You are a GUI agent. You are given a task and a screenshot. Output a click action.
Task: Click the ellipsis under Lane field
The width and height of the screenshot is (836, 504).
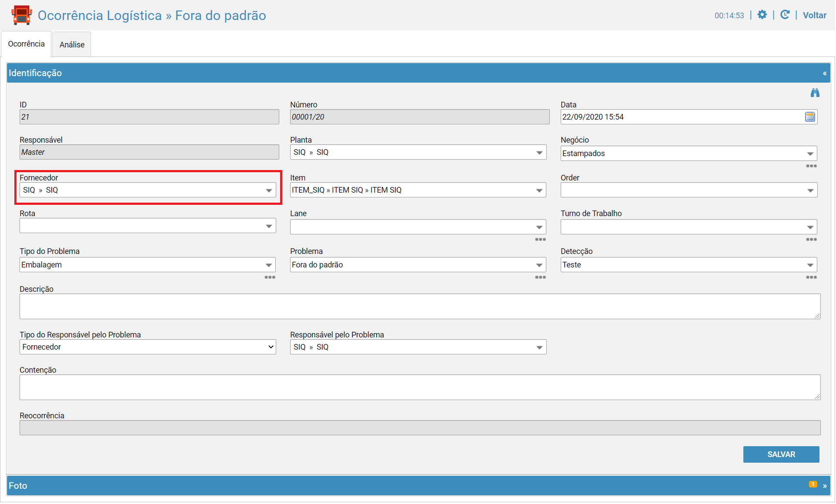click(540, 240)
